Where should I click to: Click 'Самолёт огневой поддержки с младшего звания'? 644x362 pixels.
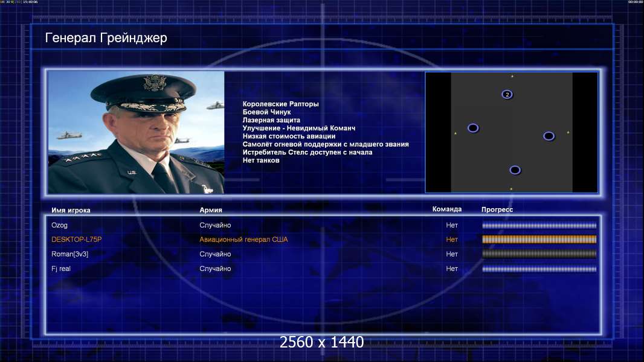325,144
